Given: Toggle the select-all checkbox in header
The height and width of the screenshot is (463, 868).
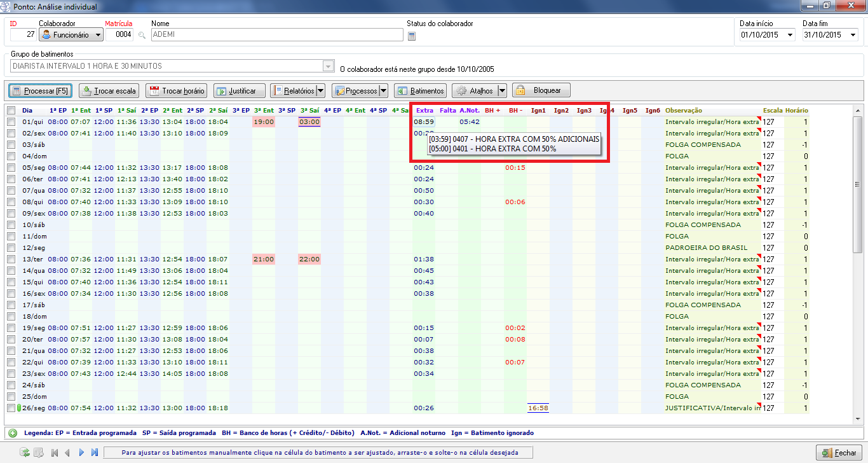Looking at the screenshot, I should click(11, 110).
